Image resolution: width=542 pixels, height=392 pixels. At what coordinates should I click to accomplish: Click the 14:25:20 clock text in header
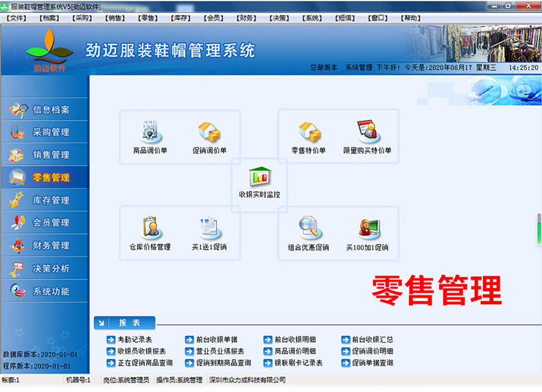click(x=523, y=68)
